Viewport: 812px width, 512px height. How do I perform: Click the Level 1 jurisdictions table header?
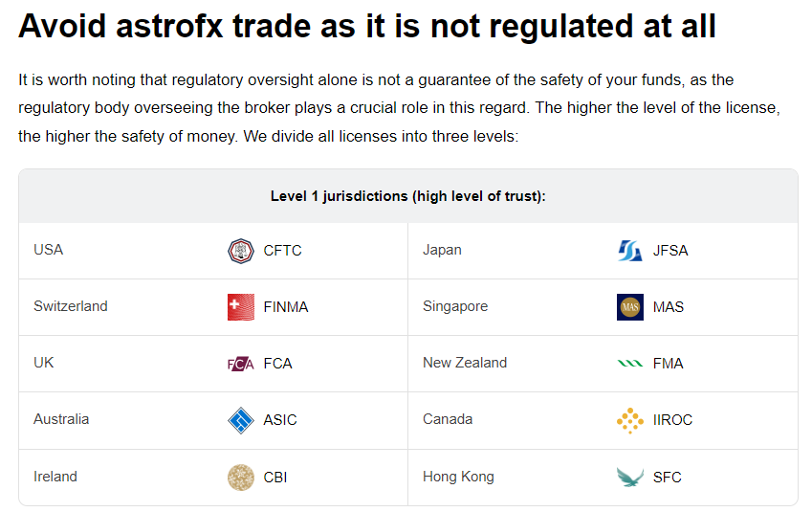point(408,196)
